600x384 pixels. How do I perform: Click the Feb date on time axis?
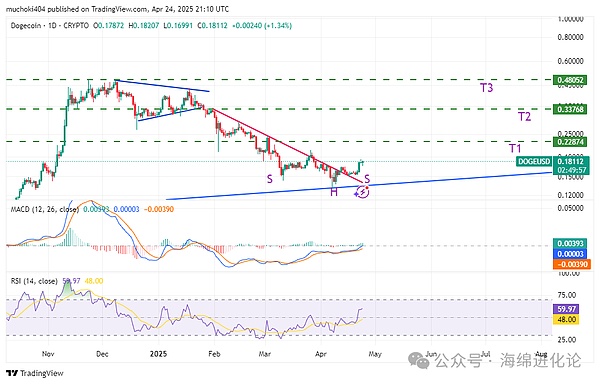point(214,354)
